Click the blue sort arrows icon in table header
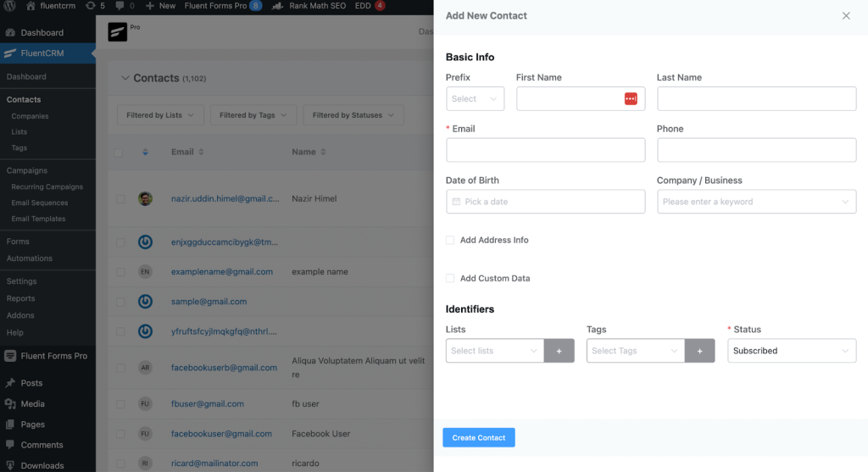Viewport: 868px width, 472px height. click(x=145, y=153)
